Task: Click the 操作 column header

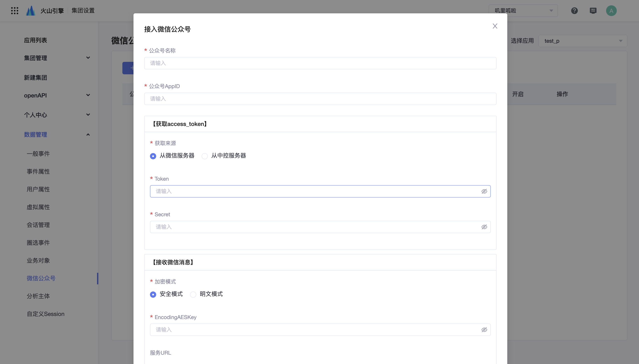Action: (562, 94)
